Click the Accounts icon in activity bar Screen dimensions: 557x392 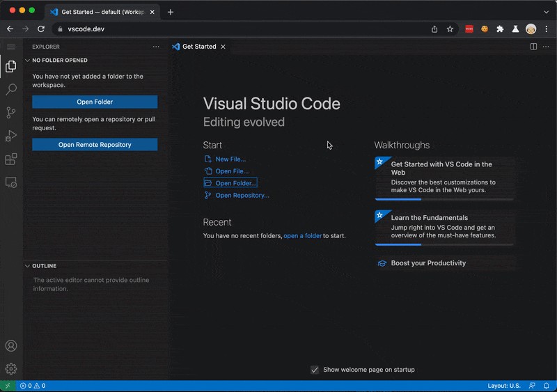(11, 346)
